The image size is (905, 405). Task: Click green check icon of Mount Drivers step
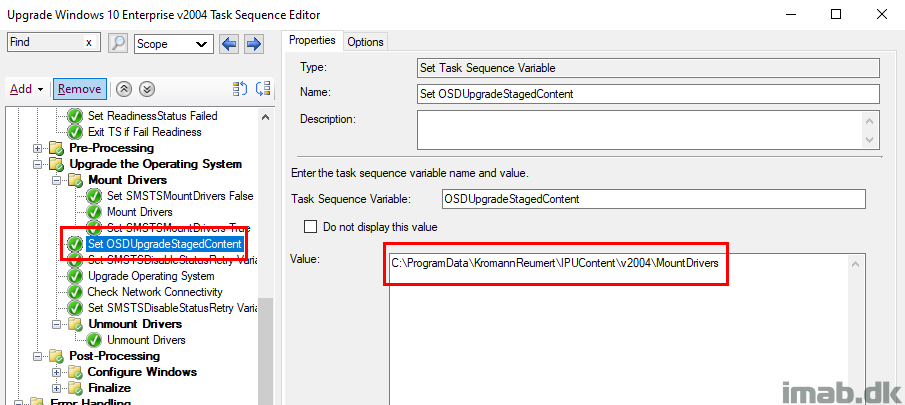pyautogui.click(x=95, y=212)
